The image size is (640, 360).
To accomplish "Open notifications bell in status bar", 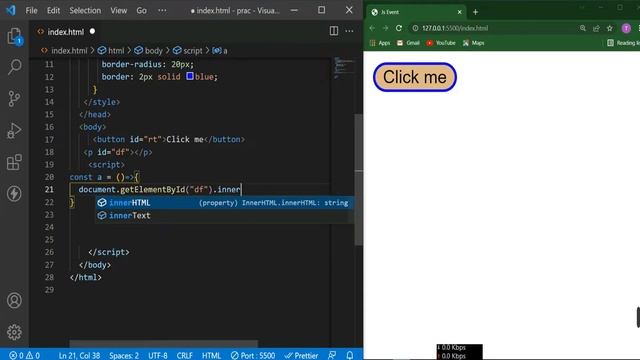I will point(350,355).
